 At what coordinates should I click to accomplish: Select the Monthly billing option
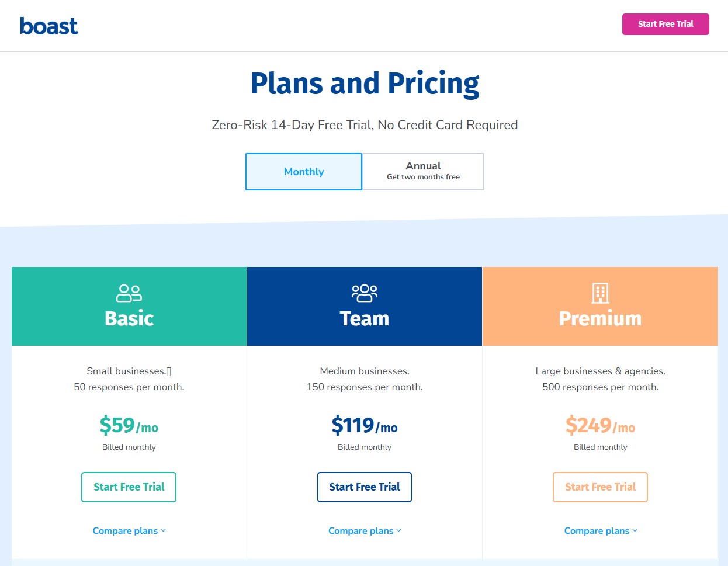[x=304, y=171]
